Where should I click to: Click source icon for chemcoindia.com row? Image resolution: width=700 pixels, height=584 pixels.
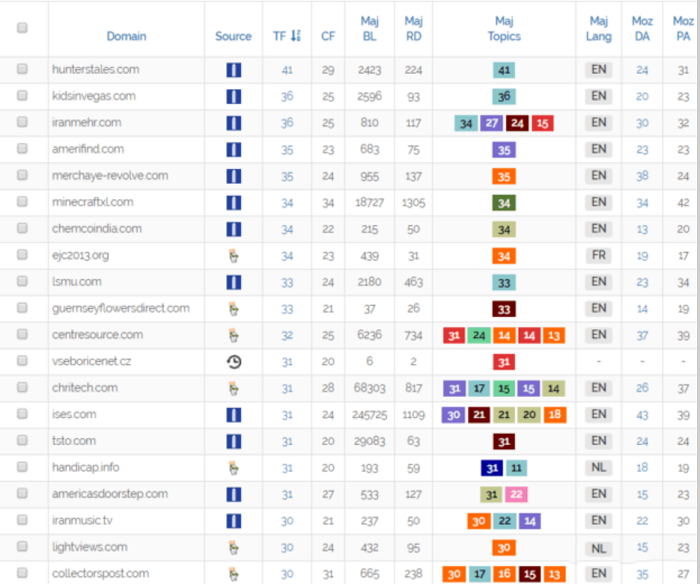[x=233, y=229]
